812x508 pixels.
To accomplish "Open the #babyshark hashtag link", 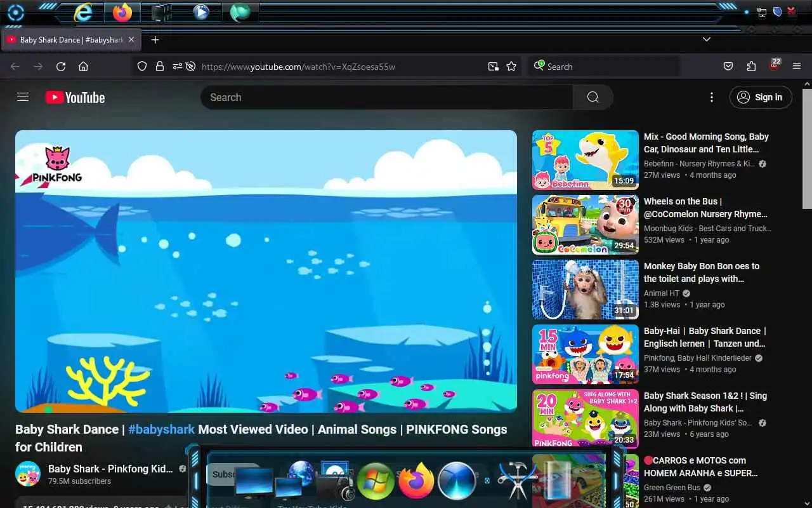I will [161, 429].
